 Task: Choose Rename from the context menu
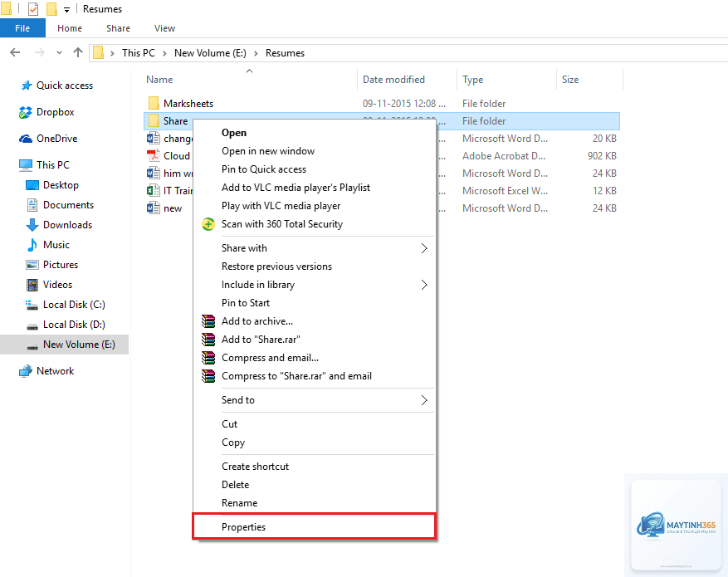[315, 503]
